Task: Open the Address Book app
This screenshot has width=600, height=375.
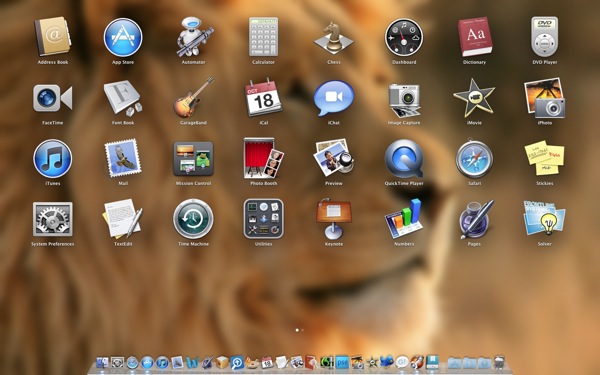Action: pos(52,37)
